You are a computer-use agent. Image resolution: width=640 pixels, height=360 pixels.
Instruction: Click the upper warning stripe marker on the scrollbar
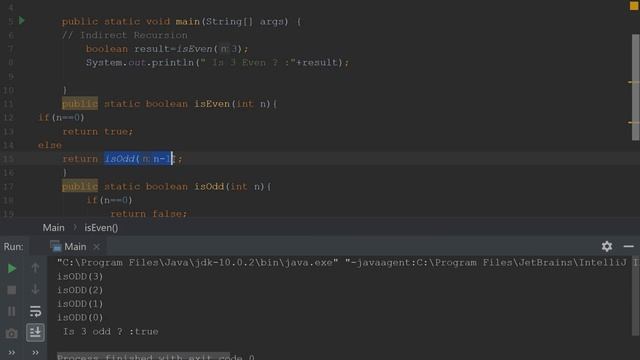pyautogui.click(x=633, y=82)
